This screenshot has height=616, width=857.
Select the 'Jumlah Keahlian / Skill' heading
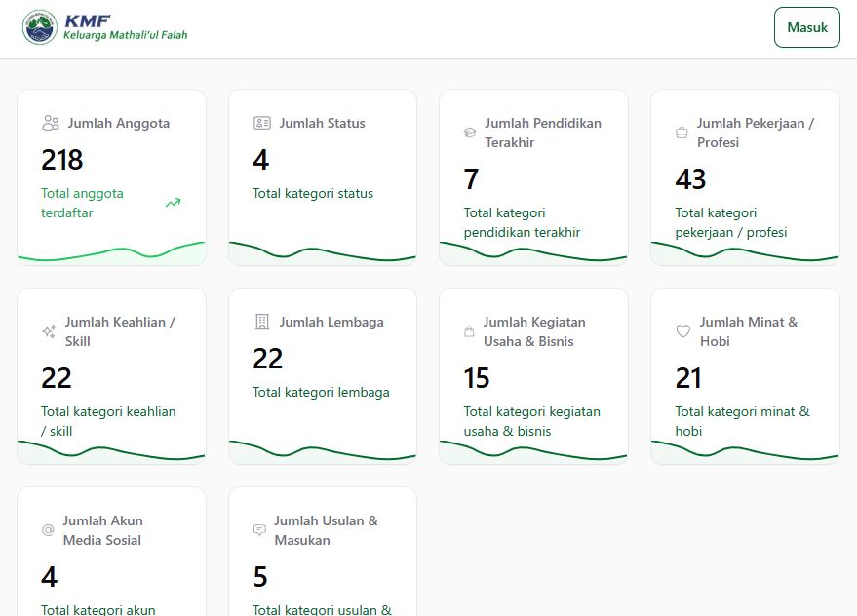tap(120, 331)
